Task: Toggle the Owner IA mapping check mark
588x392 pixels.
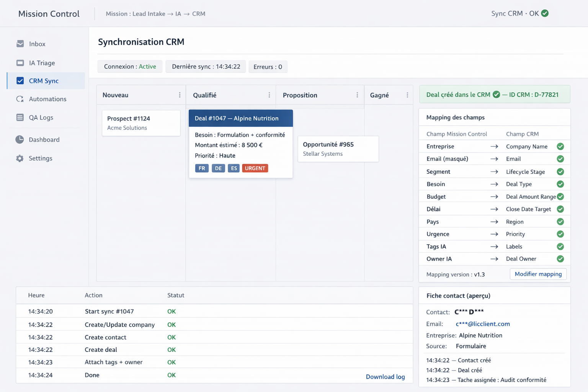Action: pyautogui.click(x=560, y=259)
